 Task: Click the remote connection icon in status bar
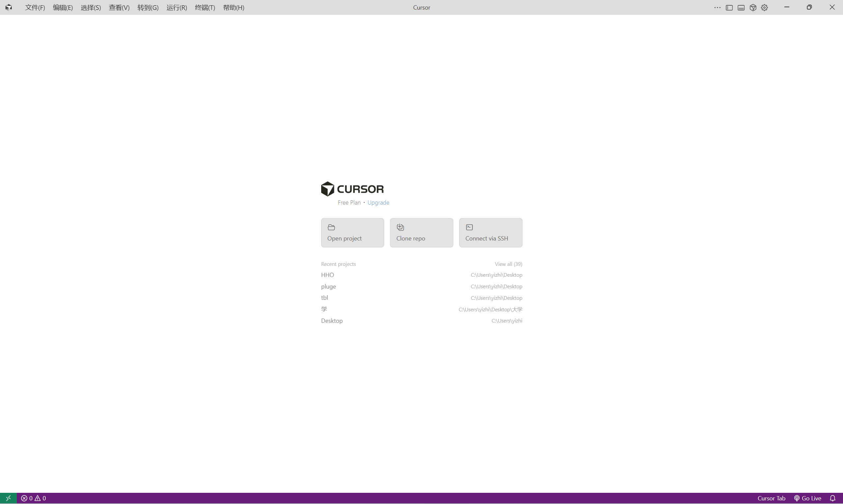[x=8, y=498]
